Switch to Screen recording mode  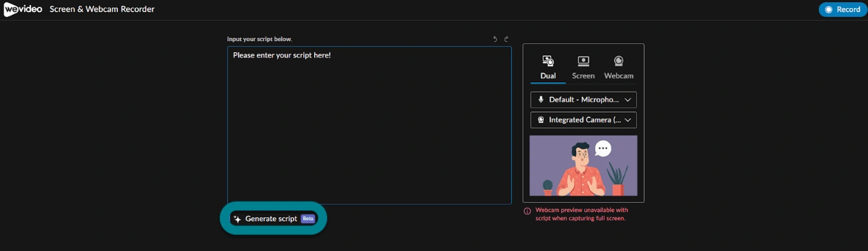point(584,68)
